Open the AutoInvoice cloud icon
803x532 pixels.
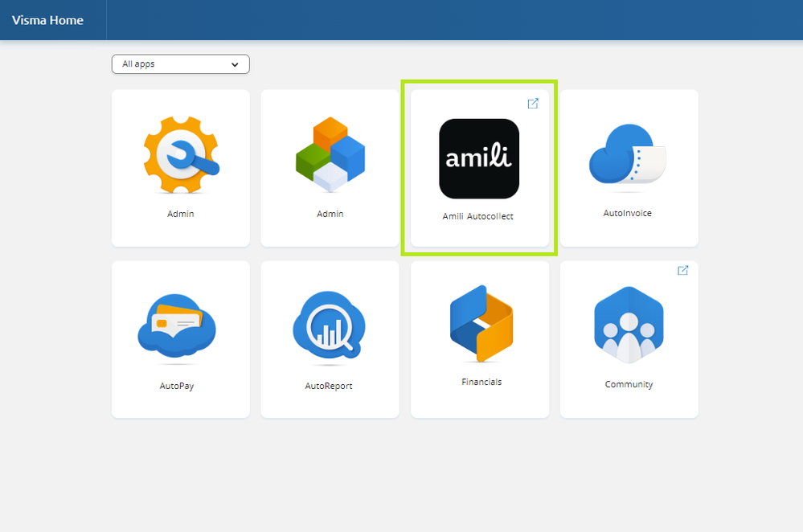tap(627, 154)
